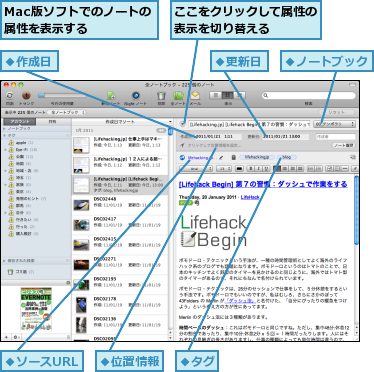Click the sync icon in the toolbar
This screenshot has height=372, width=374.
pos(10,96)
